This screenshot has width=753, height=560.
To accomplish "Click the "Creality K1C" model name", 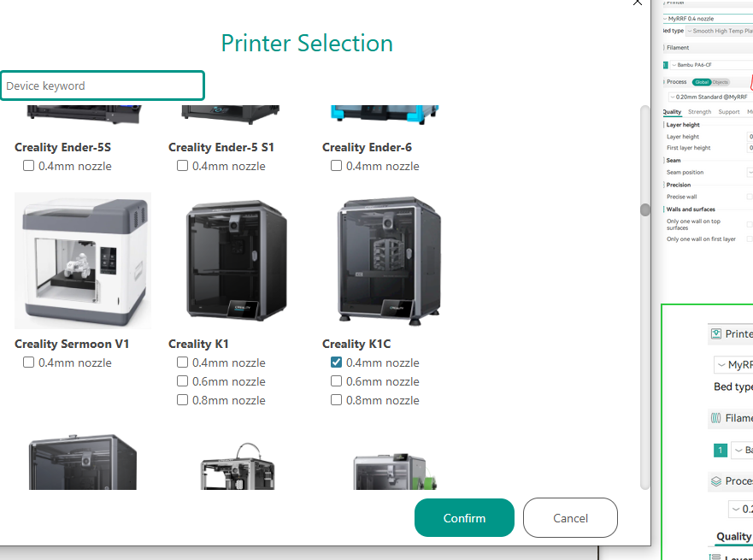I will tap(356, 344).
